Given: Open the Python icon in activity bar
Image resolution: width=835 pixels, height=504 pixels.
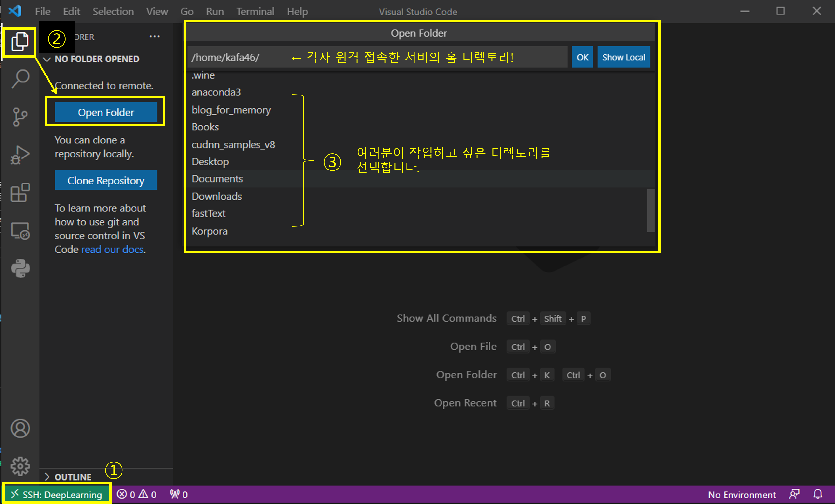Looking at the screenshot, I should (x=20, y=268).
